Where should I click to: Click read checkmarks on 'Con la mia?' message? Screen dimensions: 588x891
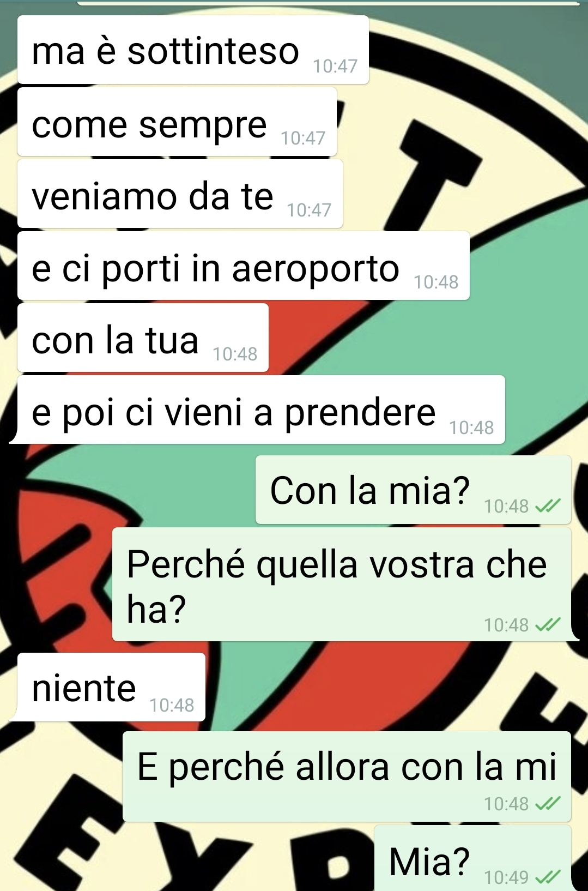548,507
